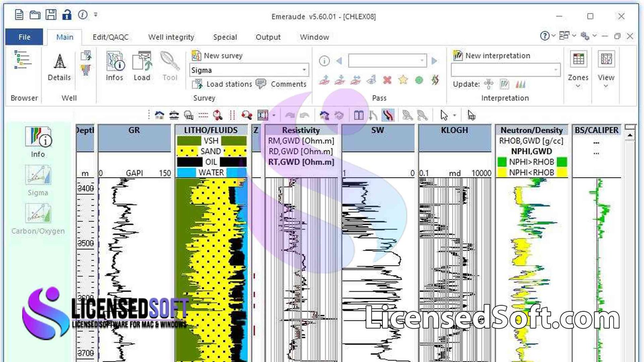Image resolution: width=644 pixels, height=362 pixels.
Task: Click the blue WATER legend swatch
Action: [x=186, y=173]
